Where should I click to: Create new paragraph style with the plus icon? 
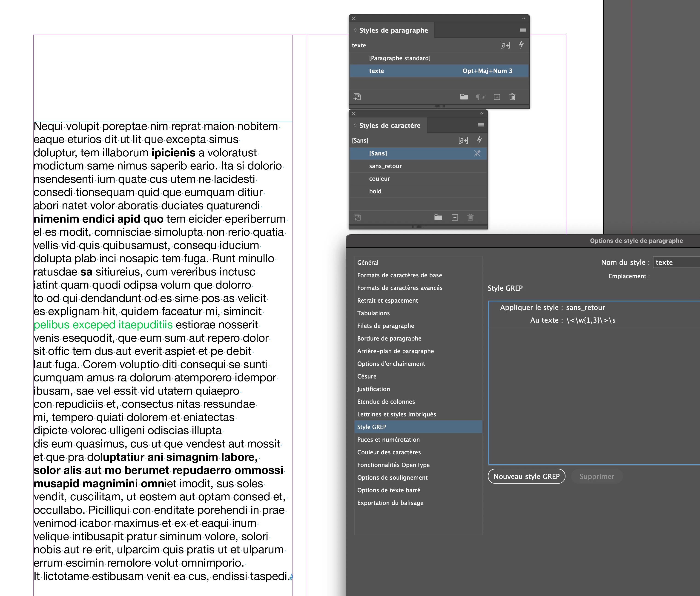497,97
